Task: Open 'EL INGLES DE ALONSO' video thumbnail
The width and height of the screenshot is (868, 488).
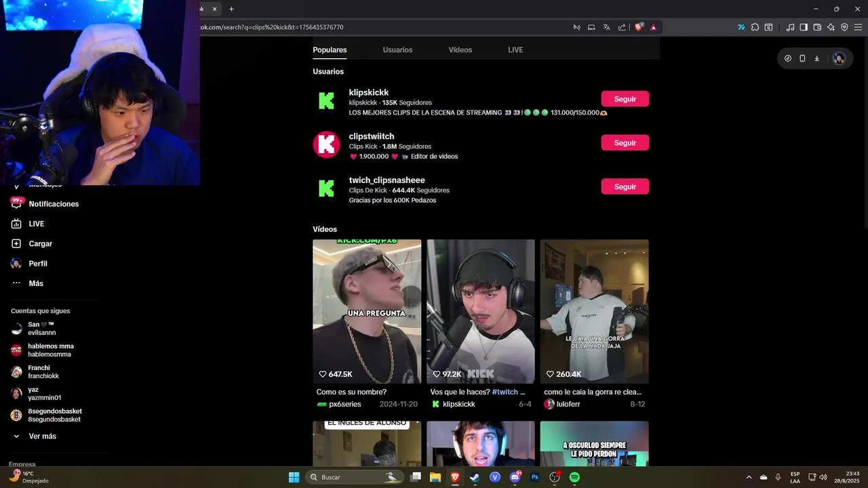Action: [x=367, y=443]
